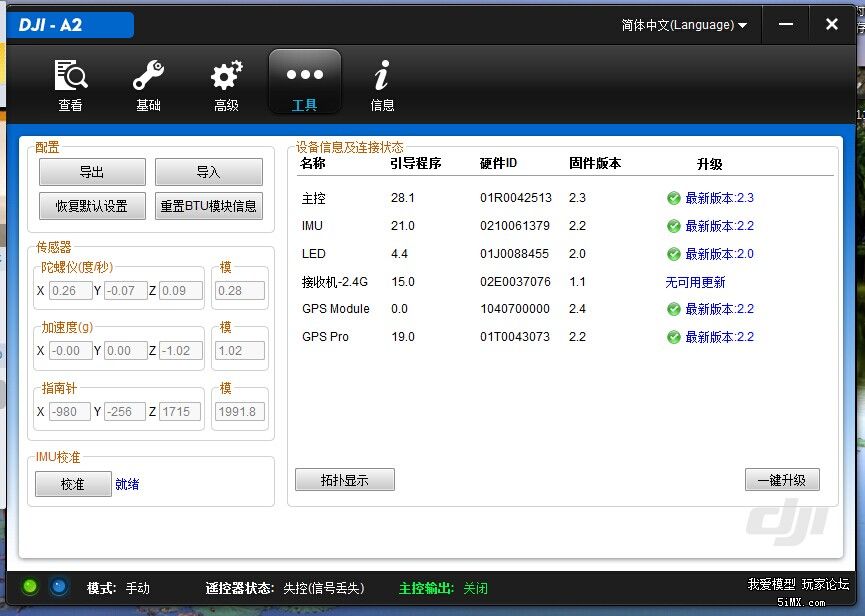Click the compass Z field showing 1715
Image resolution: width=865 pixels, height=616 pixels.
pos(180,411)
